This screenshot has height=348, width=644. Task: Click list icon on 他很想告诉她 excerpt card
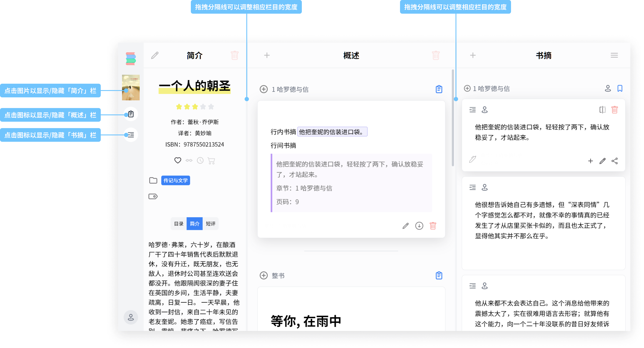pos(473,187)
